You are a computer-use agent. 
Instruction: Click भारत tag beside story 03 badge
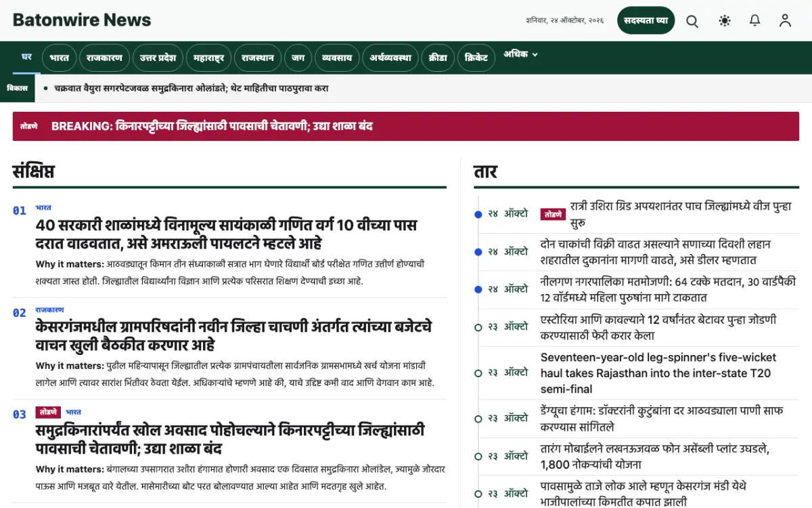(74, 412)
